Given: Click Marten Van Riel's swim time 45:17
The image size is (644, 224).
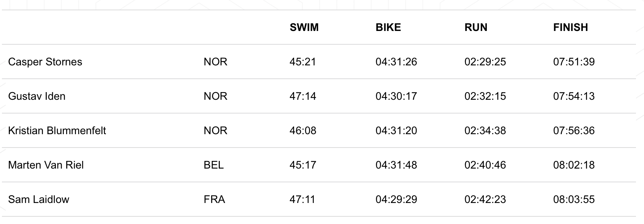Looking at the screenshot, I should tap(302, 165).
